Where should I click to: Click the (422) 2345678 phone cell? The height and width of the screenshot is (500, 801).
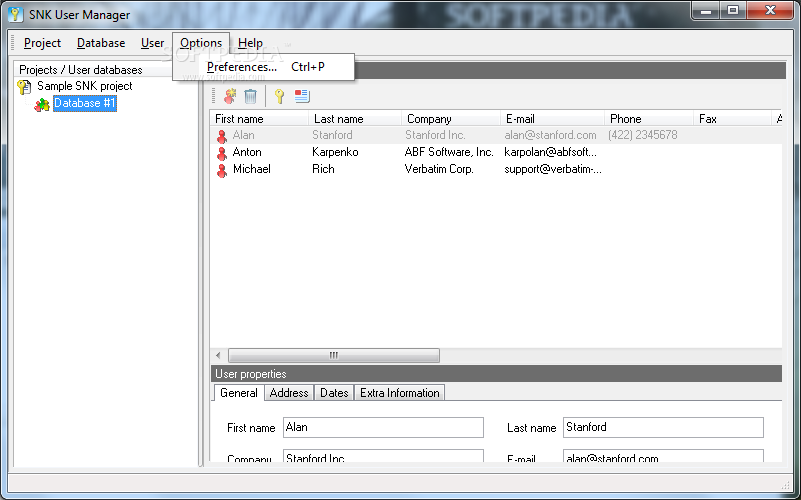tap(643, 135)
